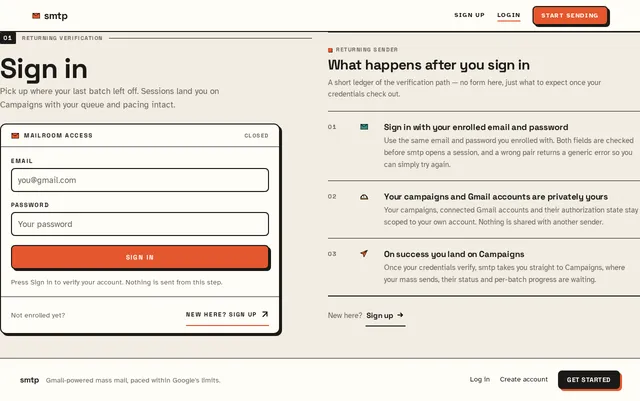
Task: Click the black Get Started button
Action: coord(589,380)
